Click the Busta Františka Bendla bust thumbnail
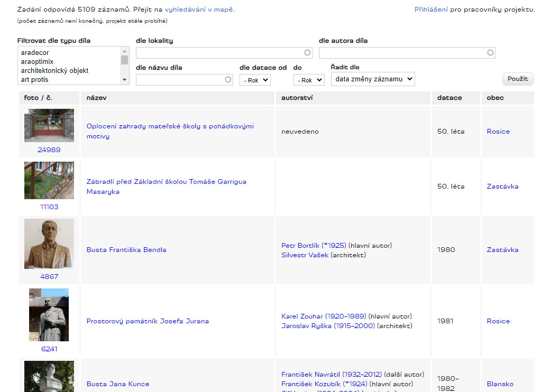Viewport: 551px width, 392px height. click(49, 244)
